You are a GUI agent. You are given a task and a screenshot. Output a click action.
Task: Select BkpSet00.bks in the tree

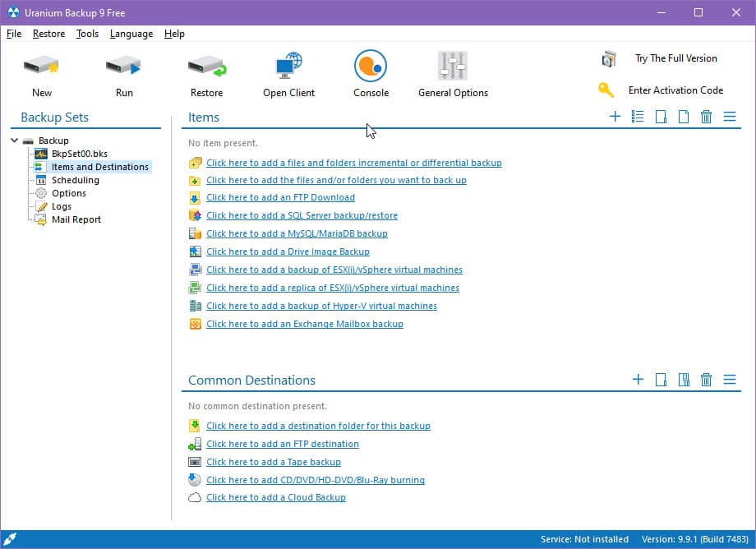[x=80, y=154]
